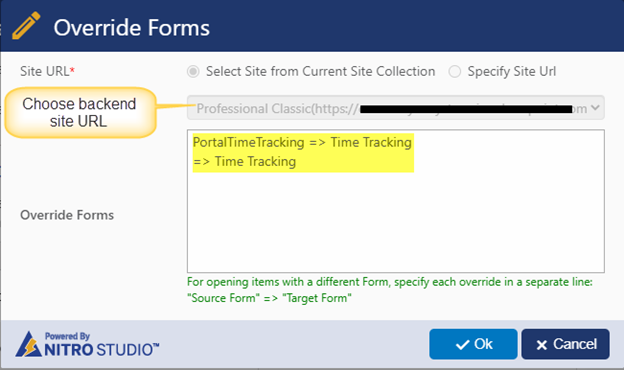Click the 'Override Forms' field label
The height and width of the screenshot is (370, 624).
point(67,215)
